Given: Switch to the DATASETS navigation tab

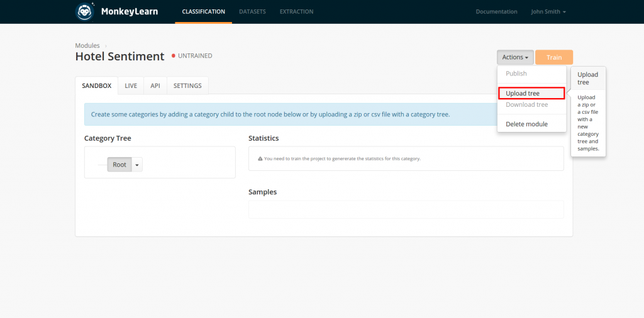Looking at the screenshot, I should [252, 11].
